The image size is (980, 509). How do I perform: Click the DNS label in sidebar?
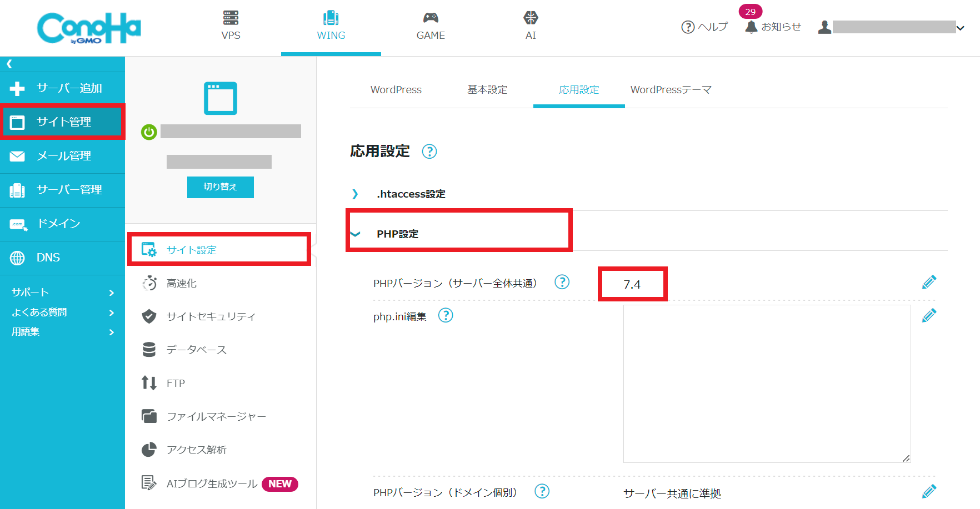(x=48, y=258)
